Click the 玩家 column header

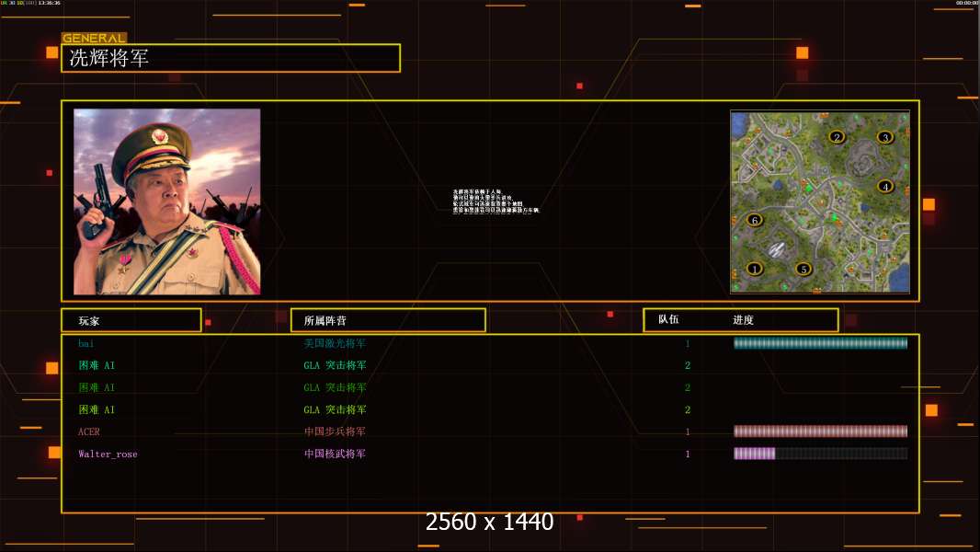point(89,321)
